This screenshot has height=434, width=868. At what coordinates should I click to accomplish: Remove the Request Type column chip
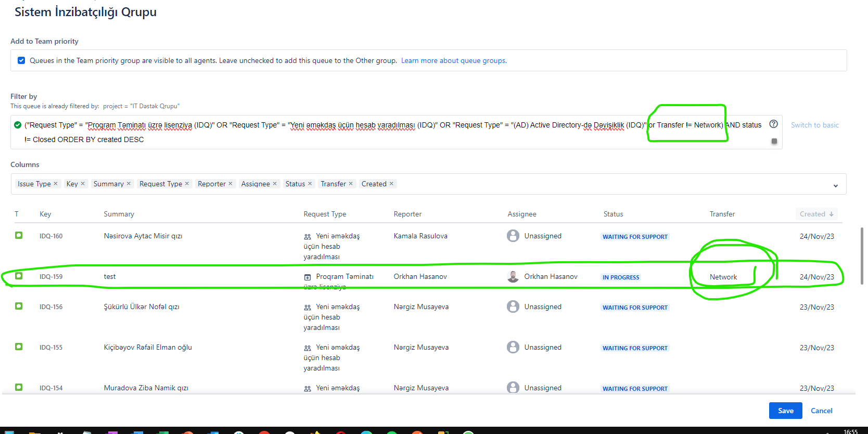tap(187, 184)
